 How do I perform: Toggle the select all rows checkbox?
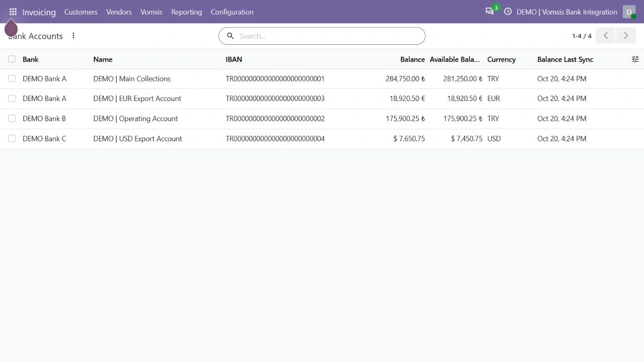point(12,59)
